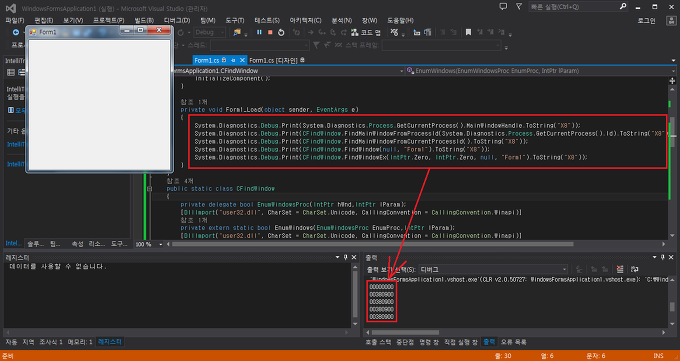Screen dimensions: 680x361
Task: Click the account avatar icon by sign-in
Action: coord(670,20)
